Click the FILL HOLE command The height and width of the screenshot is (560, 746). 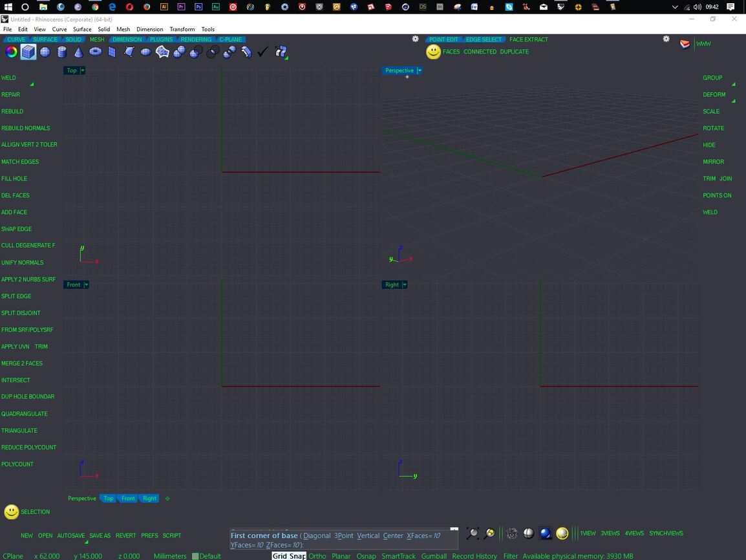(14, 178)
